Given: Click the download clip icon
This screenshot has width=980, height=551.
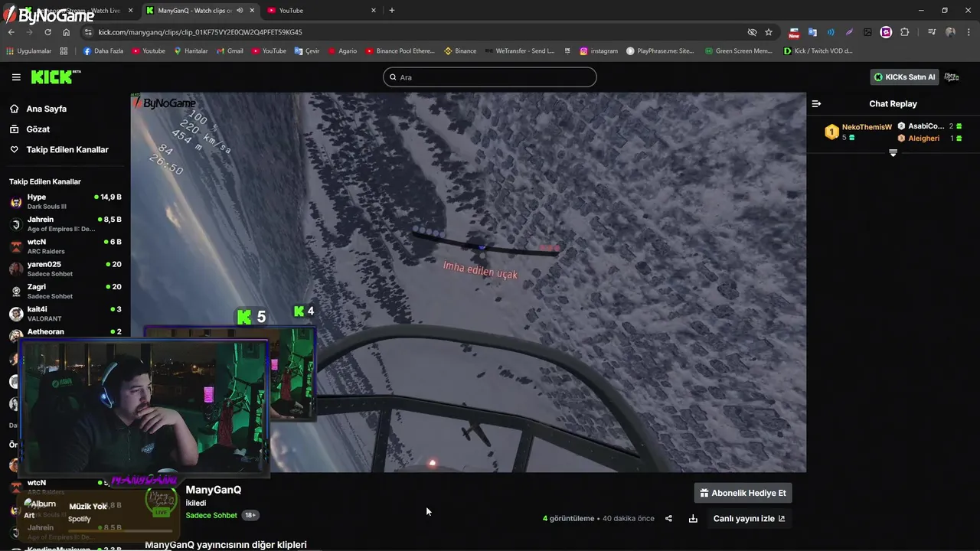Looking at the screenshot, I should pyautogui.click(x=693, y=518).
